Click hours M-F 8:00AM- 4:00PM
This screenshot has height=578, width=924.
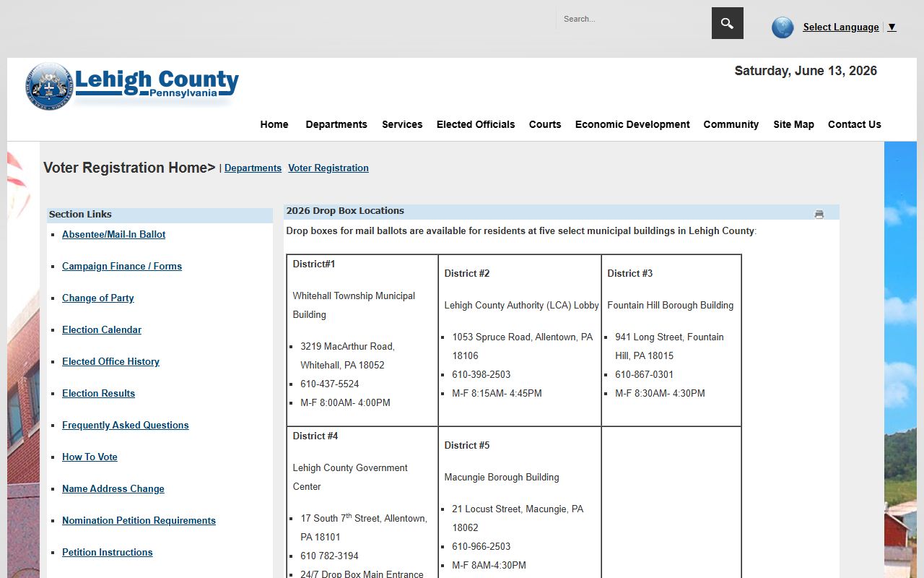[345, 402]
